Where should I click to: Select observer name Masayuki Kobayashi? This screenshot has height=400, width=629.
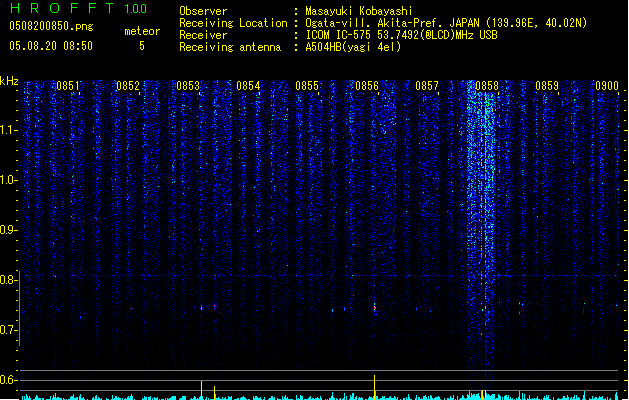358,11
